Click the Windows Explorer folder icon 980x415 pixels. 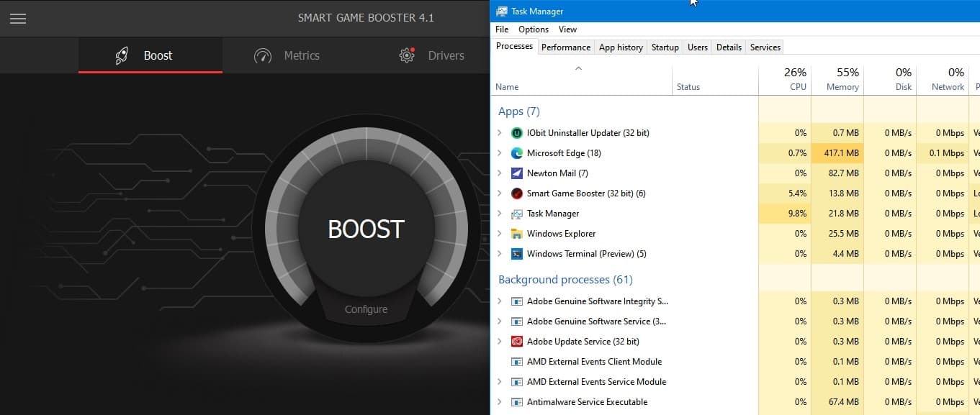click(516, 234)
